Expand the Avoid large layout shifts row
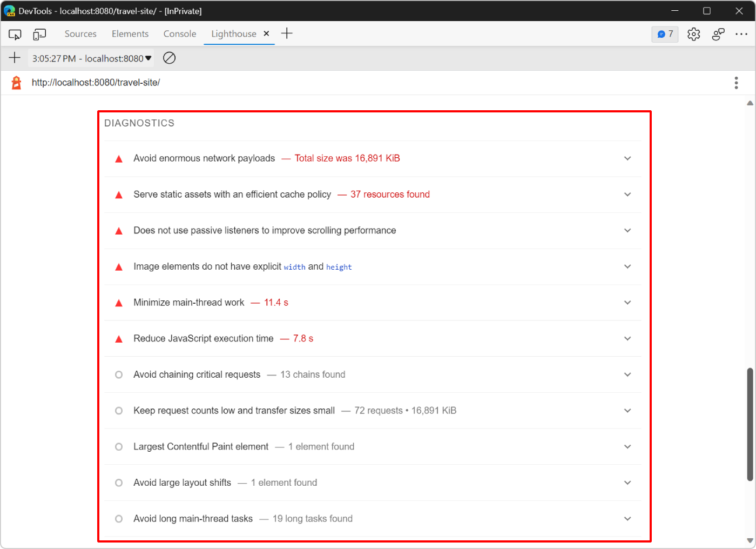The width and height of the screenshot is (756, 549). [627, 483]
